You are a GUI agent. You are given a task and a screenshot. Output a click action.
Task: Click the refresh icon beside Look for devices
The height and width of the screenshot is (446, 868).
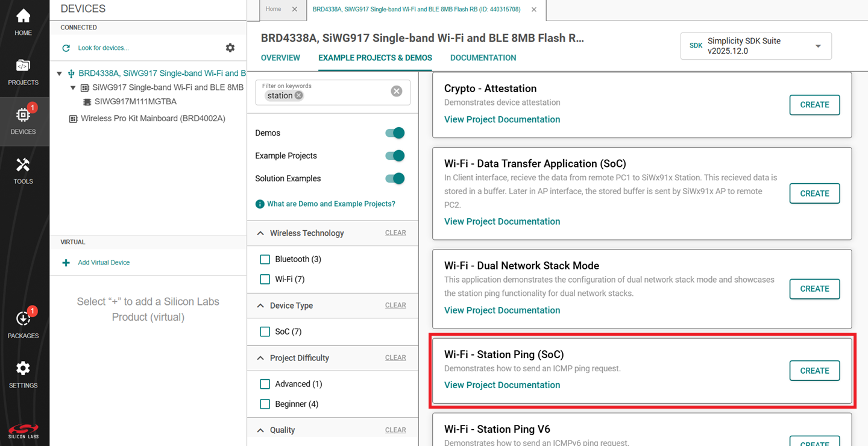pos(66,48)
